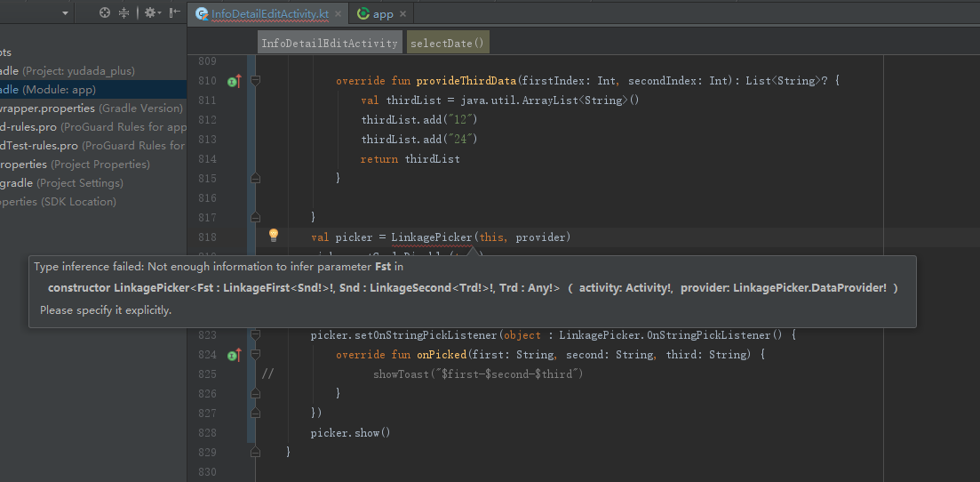The image size is (980, 482).
Task: Click the fold end marker at line 829
Action: point(255,452)
